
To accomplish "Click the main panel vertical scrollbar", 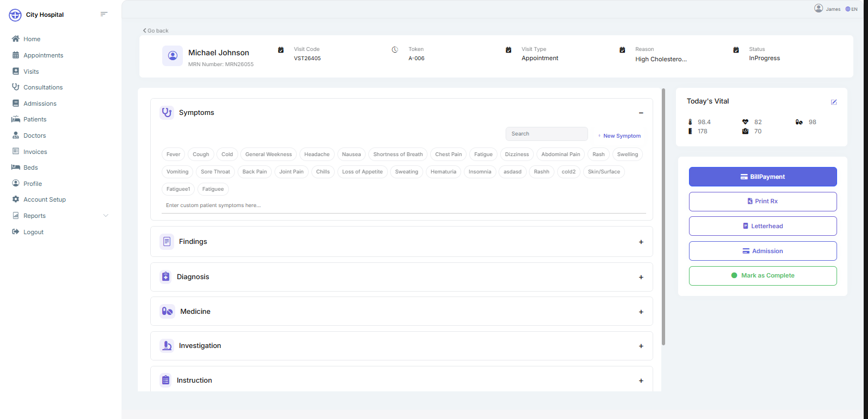I will [x=663, y=217].
